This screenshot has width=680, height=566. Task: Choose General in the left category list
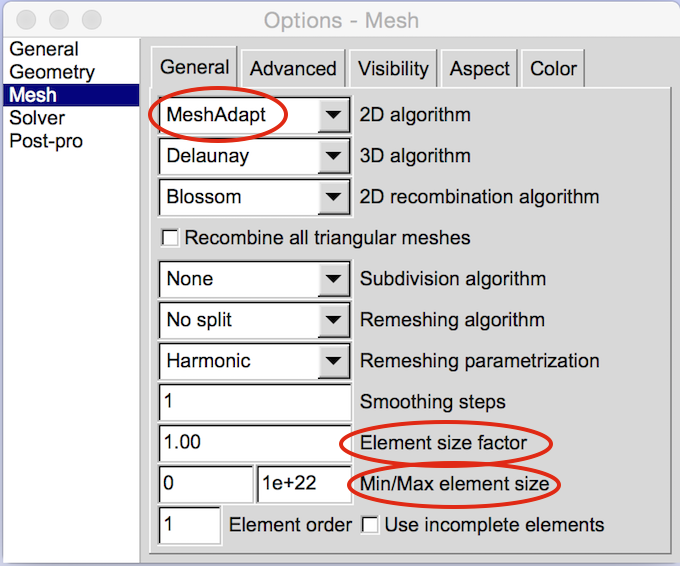[x=44, y=49]
